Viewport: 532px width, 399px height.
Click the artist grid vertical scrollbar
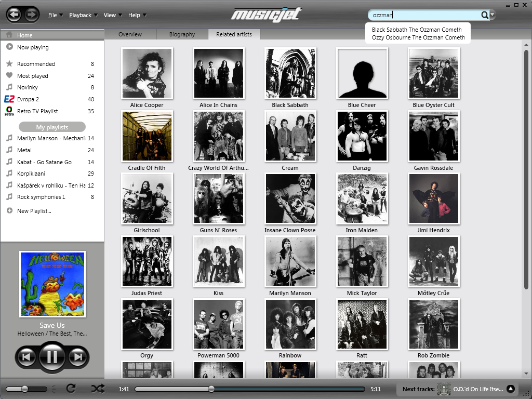(526, 170)
